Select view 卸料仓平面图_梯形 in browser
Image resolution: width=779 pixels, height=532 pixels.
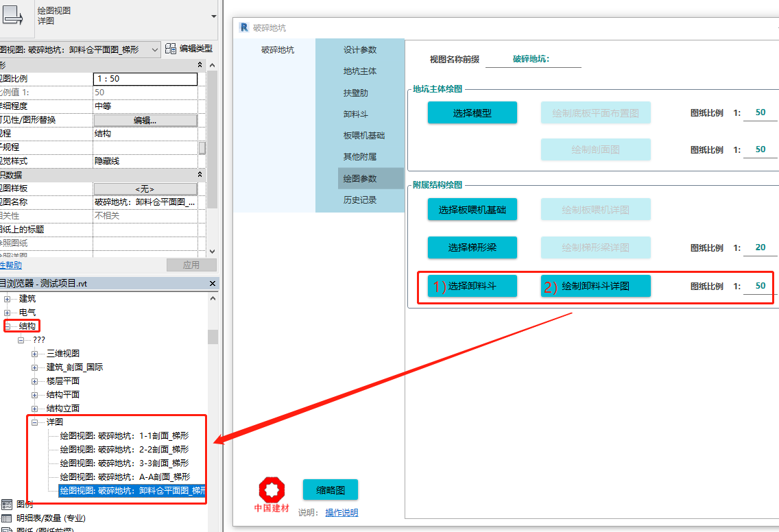coord(132,491)
